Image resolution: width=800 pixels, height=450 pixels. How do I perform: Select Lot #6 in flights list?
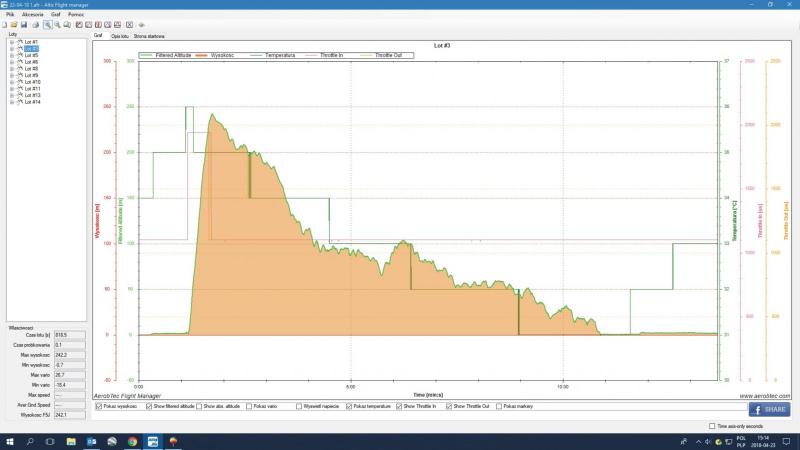(31, 62)
